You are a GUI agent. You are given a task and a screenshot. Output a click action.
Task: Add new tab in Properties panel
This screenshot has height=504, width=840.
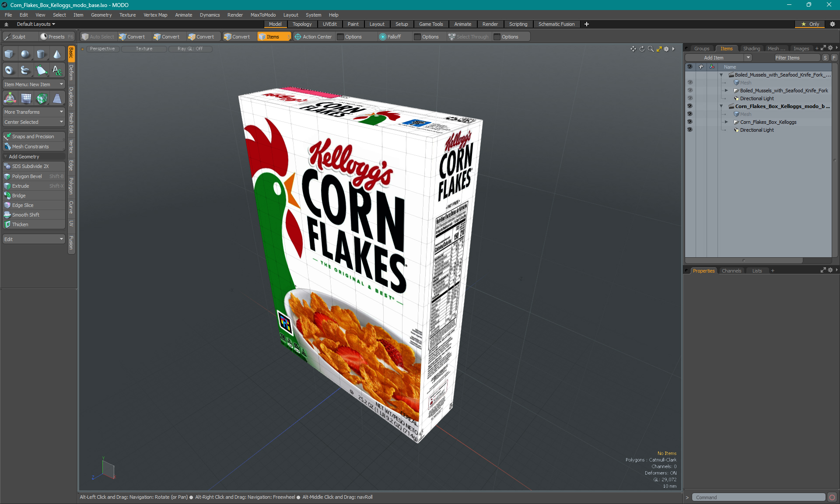pos(773,271)
